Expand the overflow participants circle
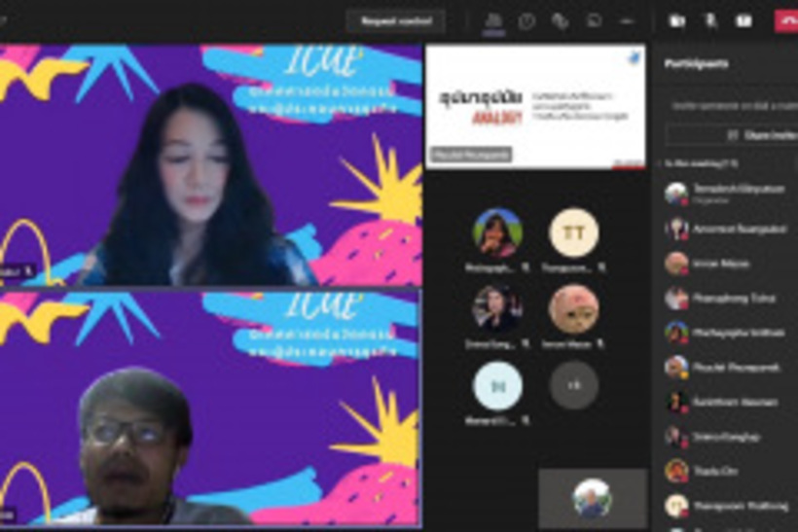The width and height of the screenshot is (798, 532). pos(574,385)
